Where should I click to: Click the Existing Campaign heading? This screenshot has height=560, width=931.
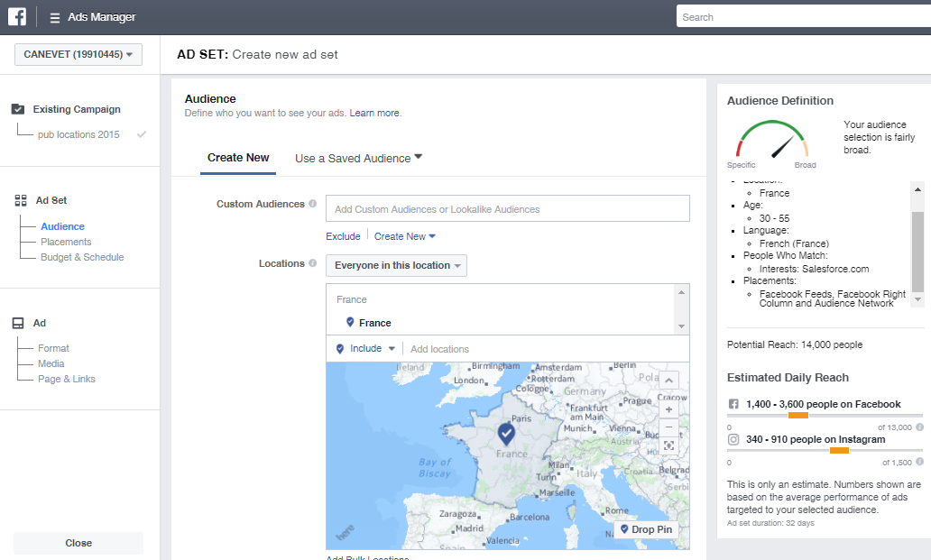click(x=77, y=109)
